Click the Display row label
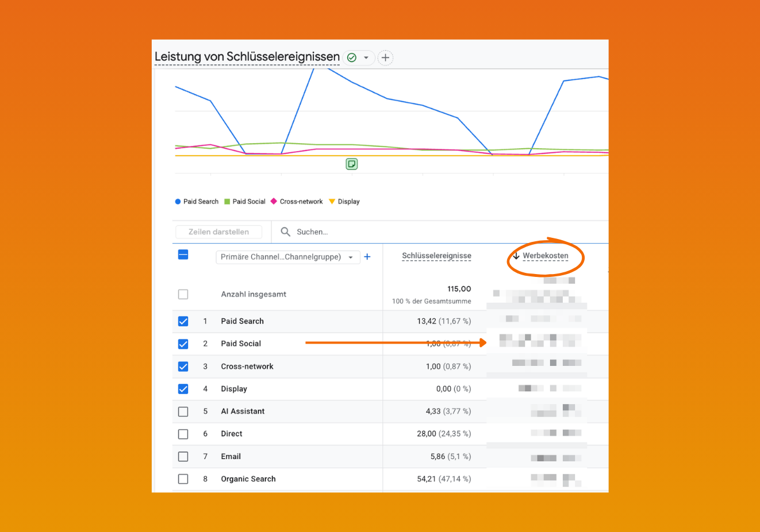Image resolution: width=760 pixels, height=532 pixels. coord(234,389)
